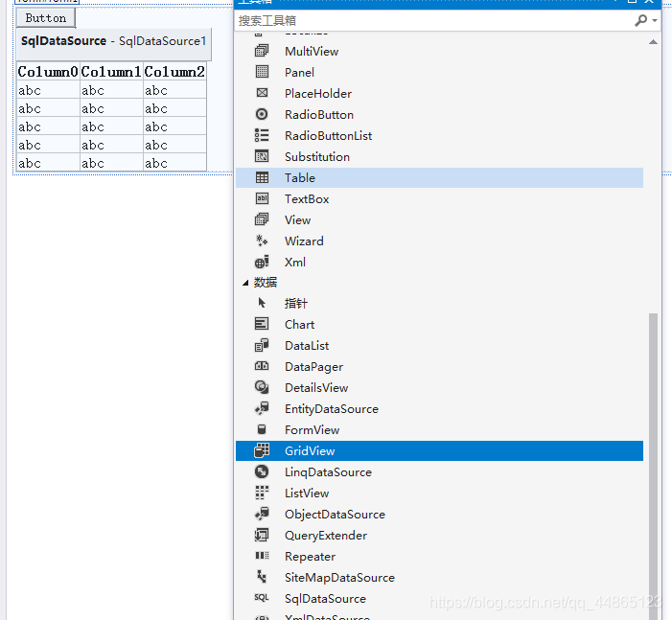672x620 pixels.
Task: Pick the PlaceHolder icon in toolbox
Action: (262, 93)
